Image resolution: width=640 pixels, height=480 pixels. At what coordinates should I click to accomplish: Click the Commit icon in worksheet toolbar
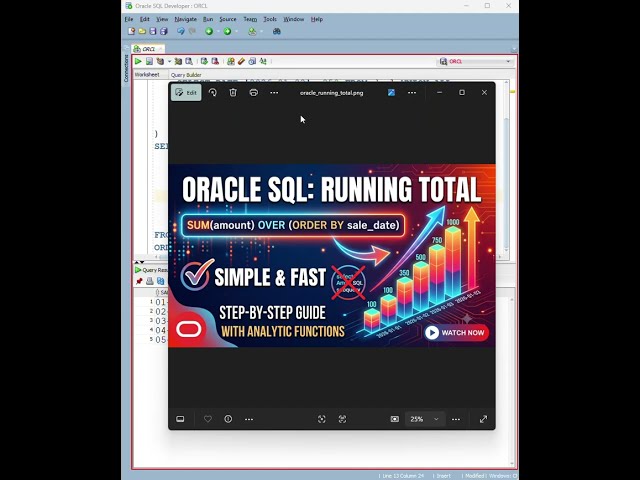pyautogui.click(x=204, y=61)
